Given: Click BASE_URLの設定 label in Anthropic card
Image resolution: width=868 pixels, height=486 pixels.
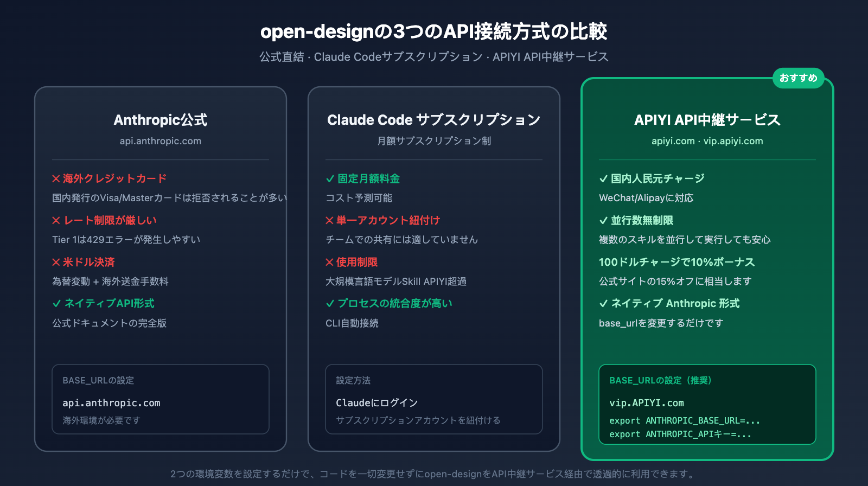Looking at the screenshot, I should (98, 381).
